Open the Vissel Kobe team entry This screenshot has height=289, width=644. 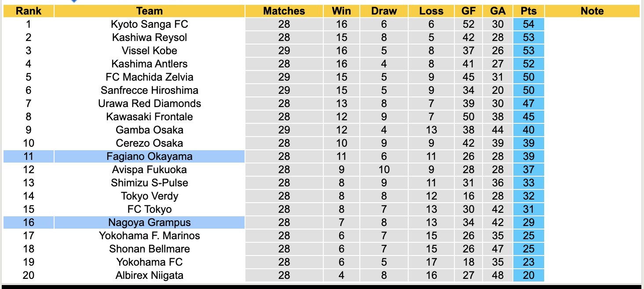149,51
